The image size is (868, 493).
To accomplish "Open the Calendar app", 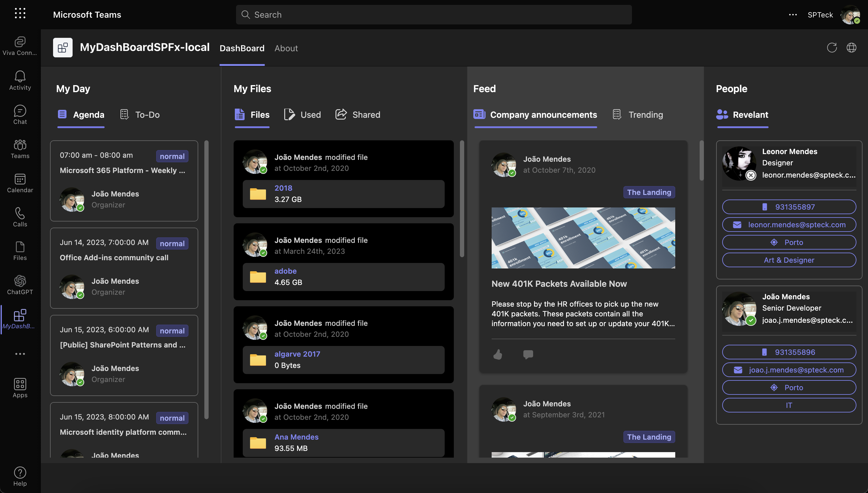I will pos(20,183).
